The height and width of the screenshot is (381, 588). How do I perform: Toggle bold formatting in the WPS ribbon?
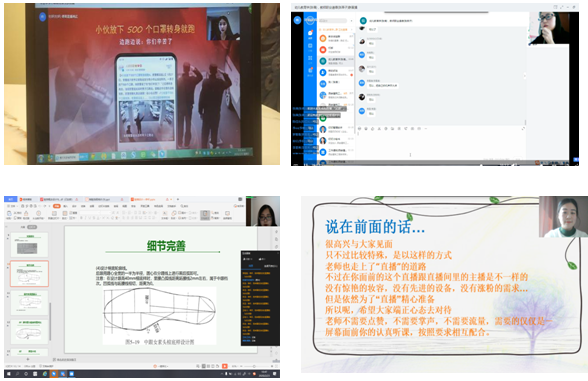(x=81, y=218)
